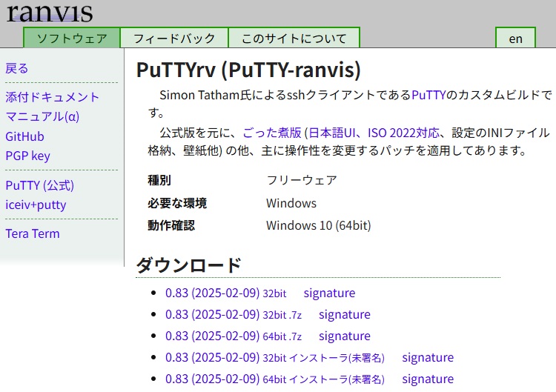556x392 pixels.
Task: Open 添付ドキュメント in the sidebar
Action: 52,97
